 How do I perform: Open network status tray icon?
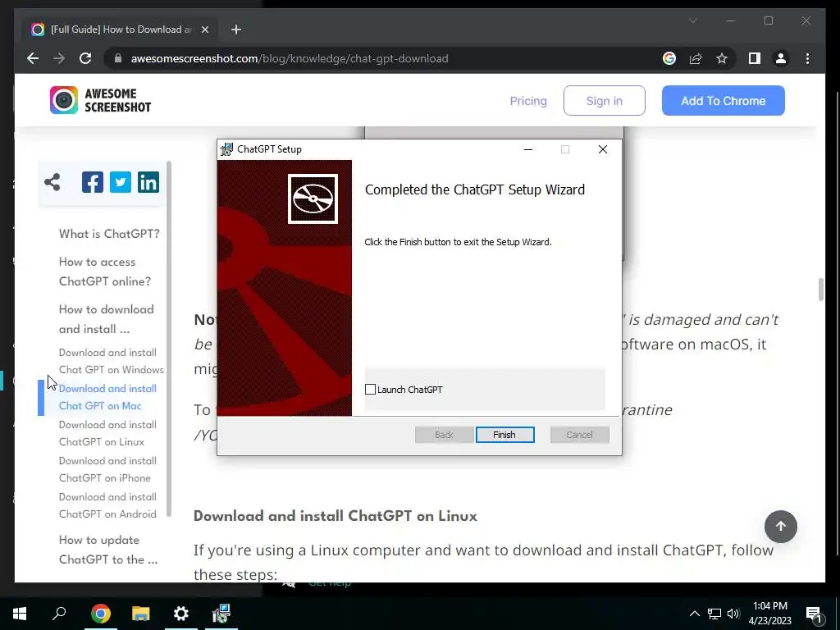(x=714, y=614)
